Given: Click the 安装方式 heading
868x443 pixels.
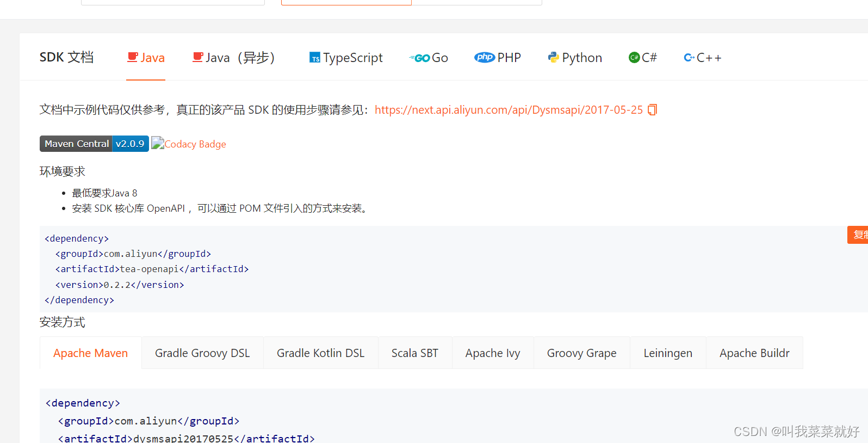Looking at the screenshot, I should pos(63,322).
